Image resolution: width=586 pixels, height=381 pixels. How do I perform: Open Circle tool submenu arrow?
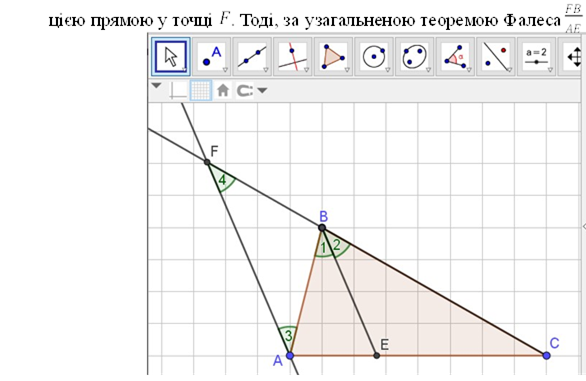tap(388, 70)
